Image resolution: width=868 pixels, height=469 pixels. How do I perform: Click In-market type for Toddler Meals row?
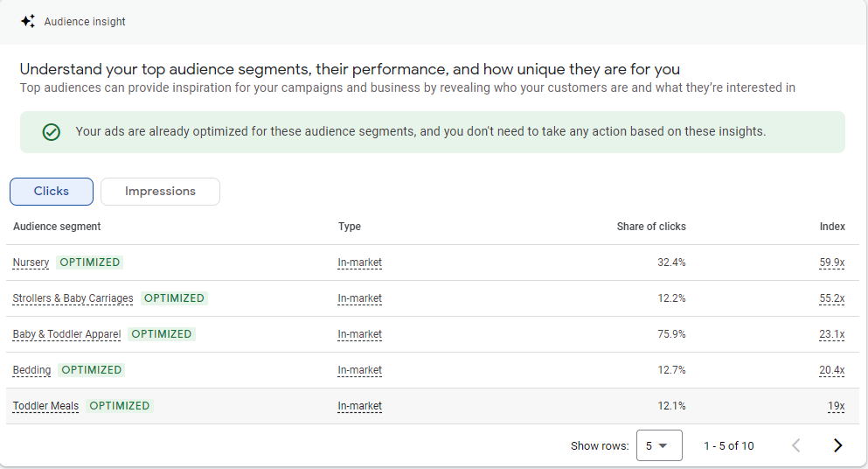click(x=360, y=406)
